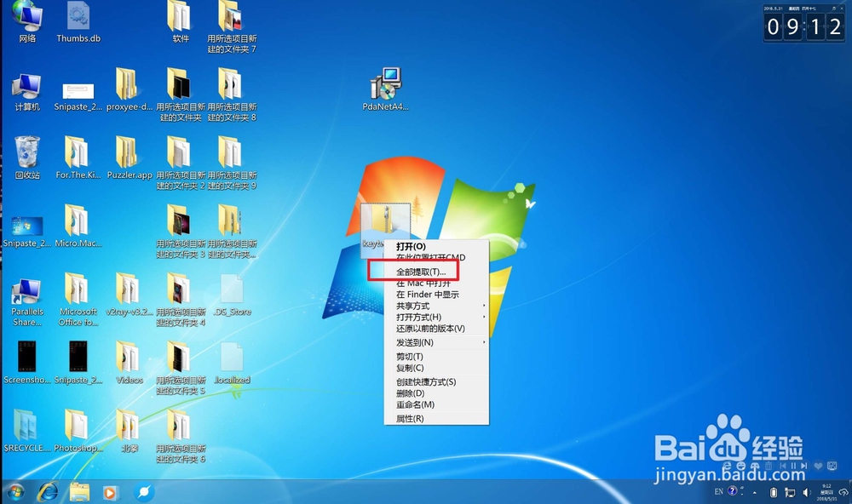Select the Parallels Share... shortcut icon

(x=26, y=302)
